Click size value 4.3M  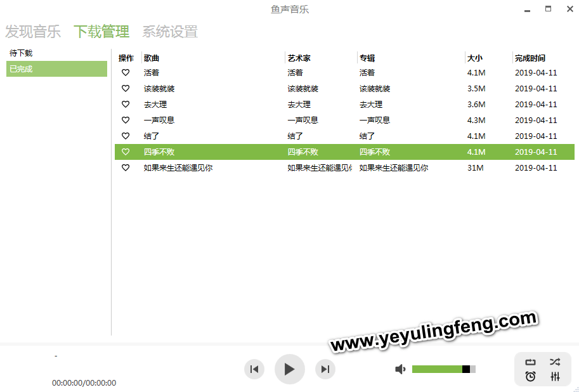(x=476, y=120)
